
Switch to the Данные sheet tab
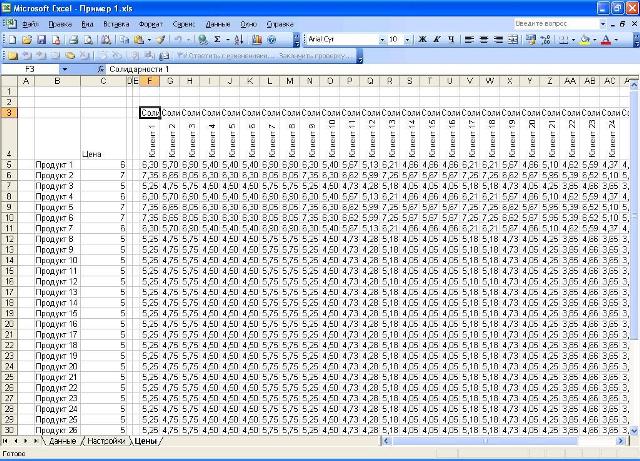[62, 441]
